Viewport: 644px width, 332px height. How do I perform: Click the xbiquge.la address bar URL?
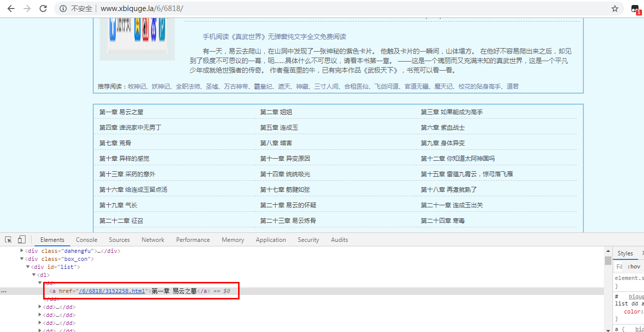(142, 9)
